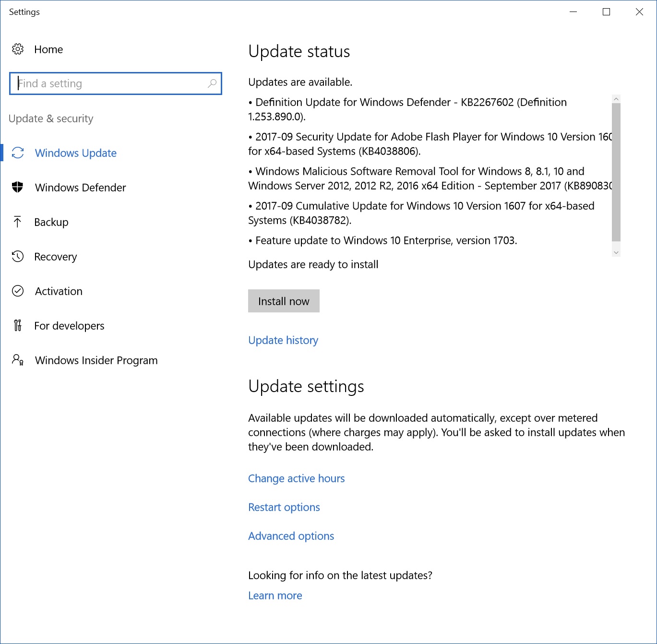Go to the Windows Defender section
The height and width of the screenshot is (644, 657).
click(81, 188)
